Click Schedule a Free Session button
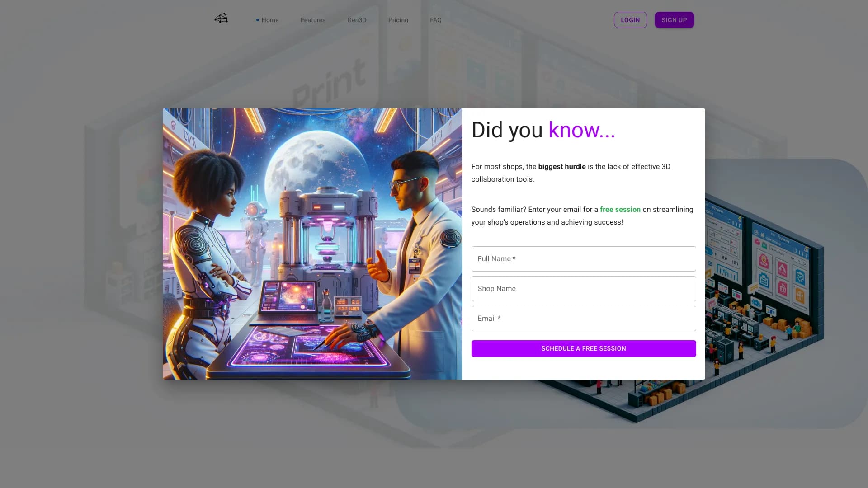This screenshot has width=868, height=488. (583, 348)
